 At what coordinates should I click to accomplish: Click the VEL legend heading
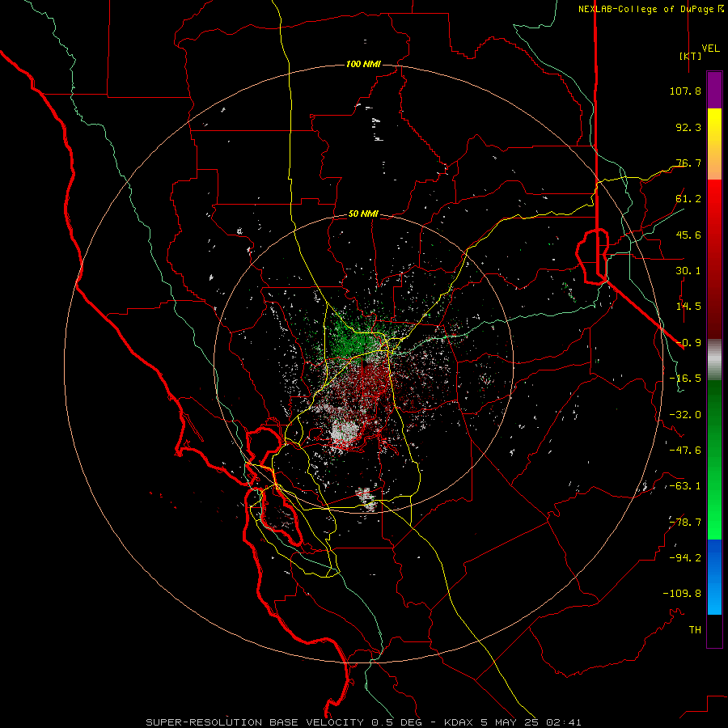(711, 49)
